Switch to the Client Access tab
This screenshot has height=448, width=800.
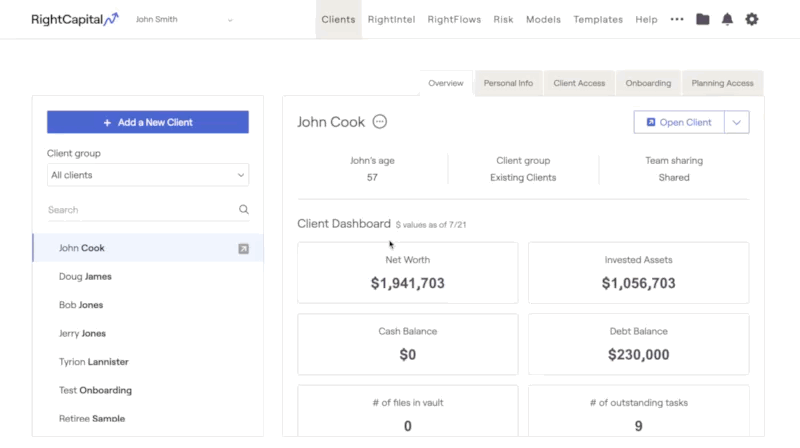pyautogui.click(x=579, y=83)
